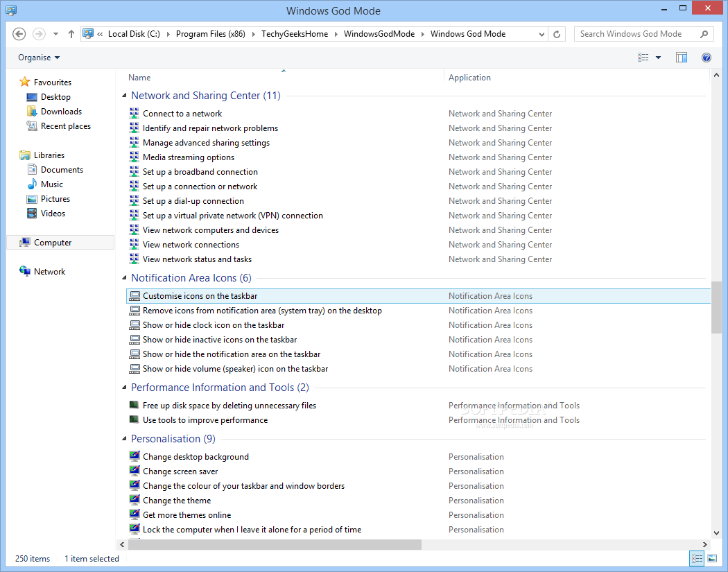Select View network connections item

coord(191,245)
